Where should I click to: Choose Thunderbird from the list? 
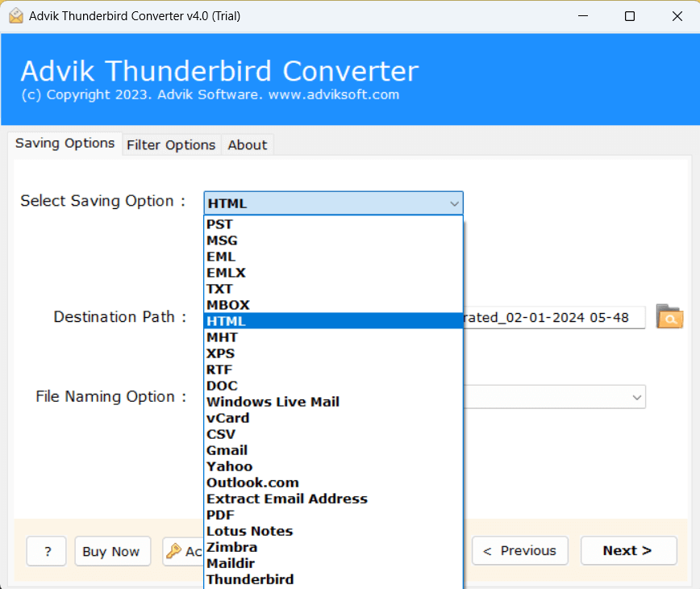(x=334, y=579)
